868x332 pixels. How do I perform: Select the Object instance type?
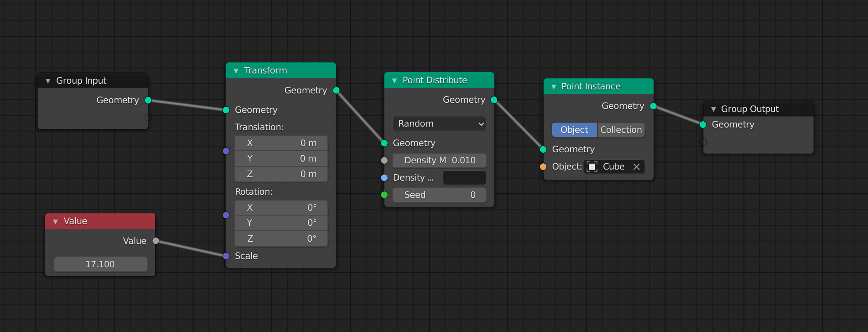coord(574,130)
